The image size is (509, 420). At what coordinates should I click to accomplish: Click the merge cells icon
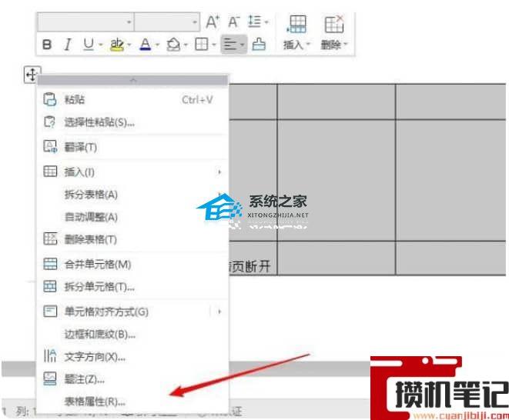50,264
